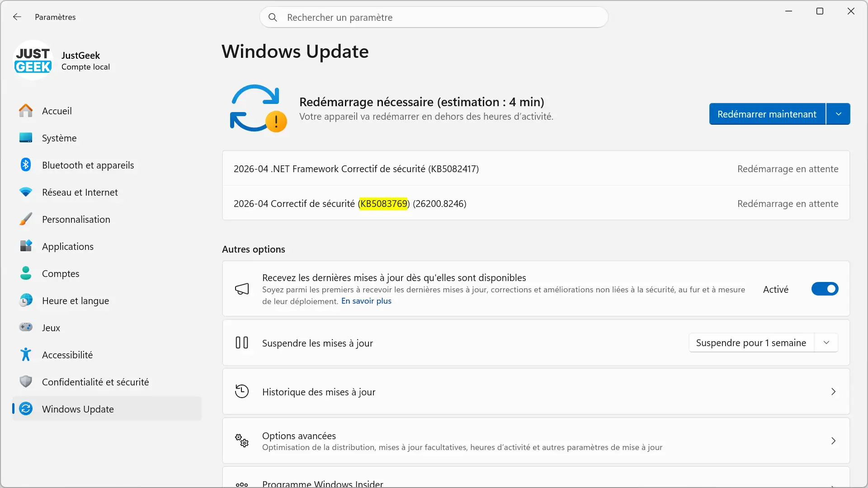Click Redémarrage en attente for KB5082417
The image size is (868, 488).
click(x=788, y=169)
